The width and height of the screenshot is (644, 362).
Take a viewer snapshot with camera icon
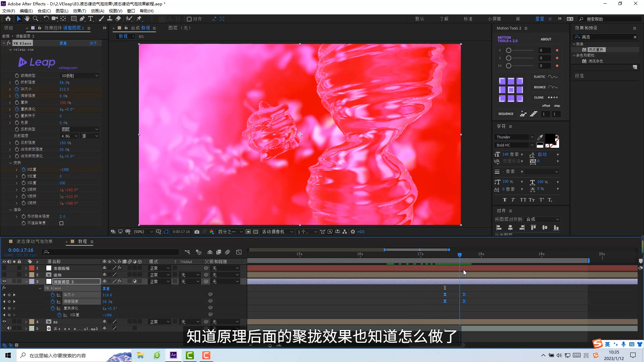pyautogui.click(x=197, y=232)
